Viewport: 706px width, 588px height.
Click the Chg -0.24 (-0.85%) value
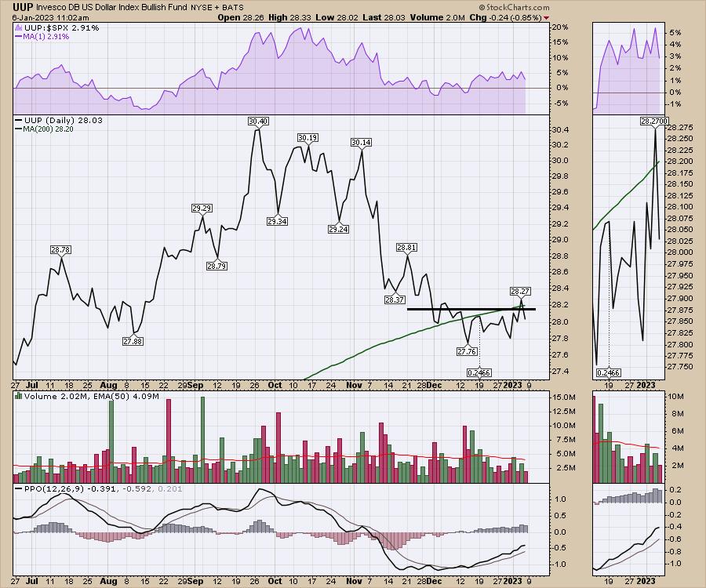pos(505,17)
